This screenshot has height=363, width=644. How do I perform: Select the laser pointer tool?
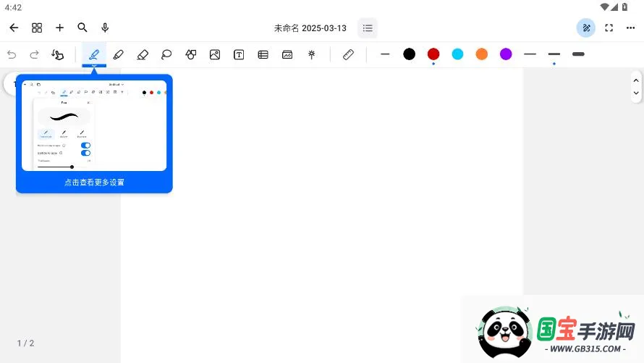[x=312, y=54]
